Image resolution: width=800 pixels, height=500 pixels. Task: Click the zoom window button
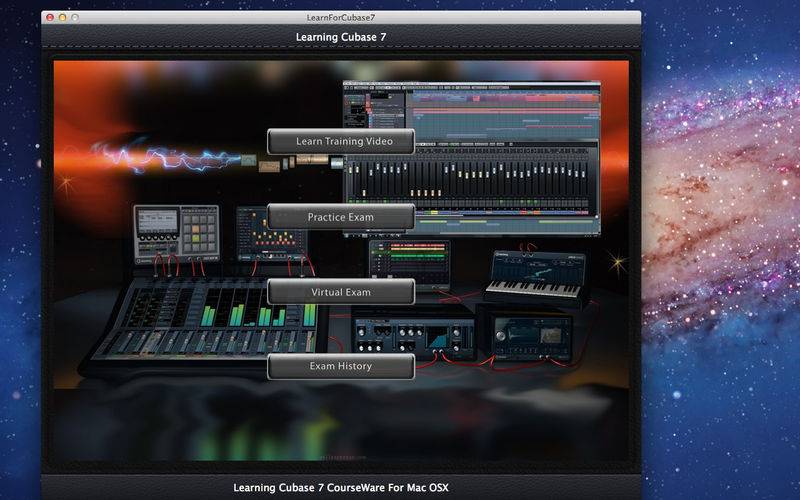click(x=75, y=17)
